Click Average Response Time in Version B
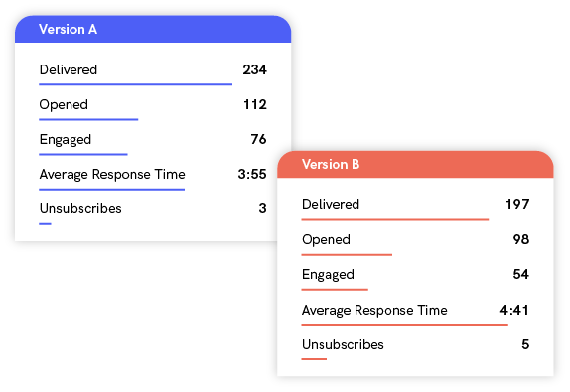 (374, 310)
